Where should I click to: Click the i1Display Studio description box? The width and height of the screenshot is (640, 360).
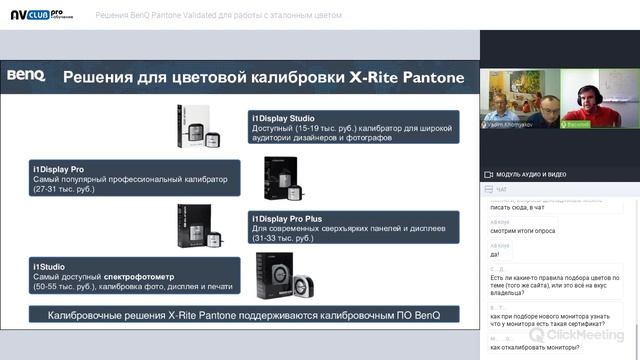coord(353,127)
